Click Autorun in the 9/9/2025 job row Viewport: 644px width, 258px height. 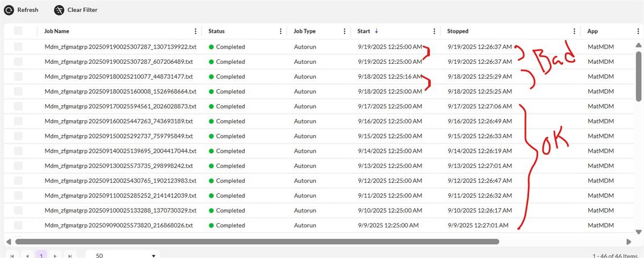coord(305,225)
